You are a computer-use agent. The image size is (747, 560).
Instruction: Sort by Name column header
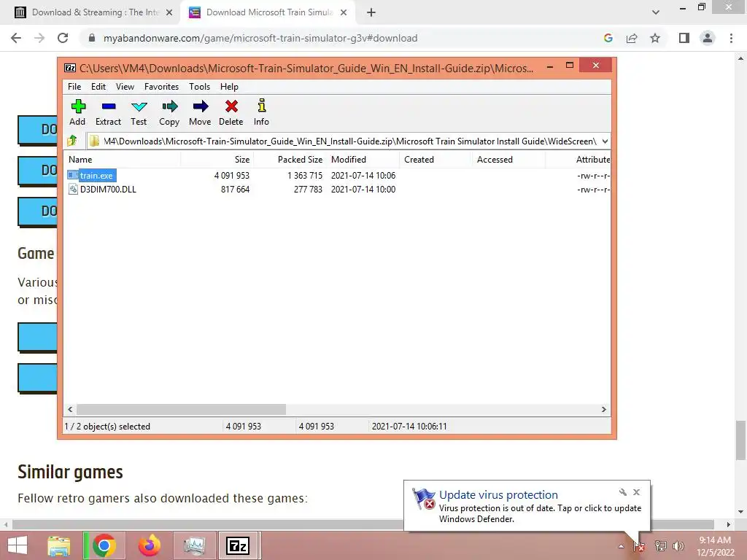(x=123, y=160)
